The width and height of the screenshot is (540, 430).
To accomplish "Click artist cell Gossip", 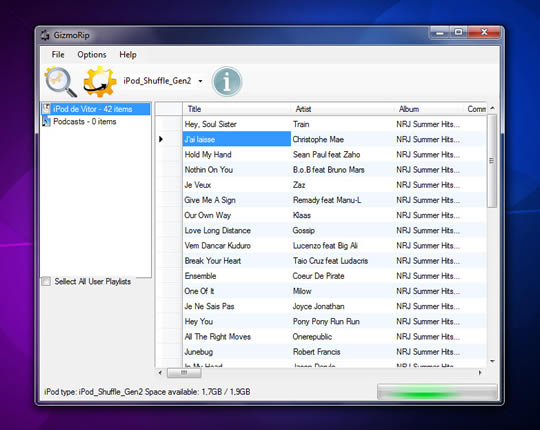I will pyautogui.click(x=342, y=230).
